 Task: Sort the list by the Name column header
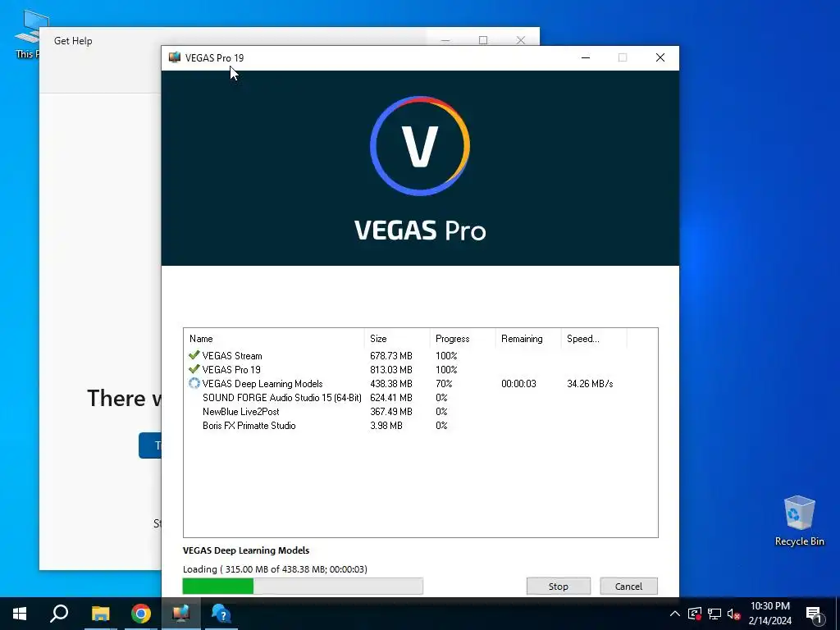274,339
